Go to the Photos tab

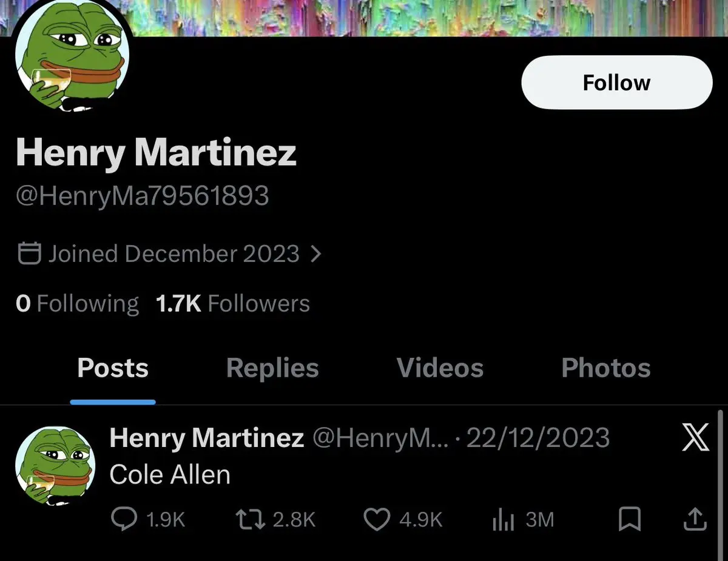[x=605, y=368]
